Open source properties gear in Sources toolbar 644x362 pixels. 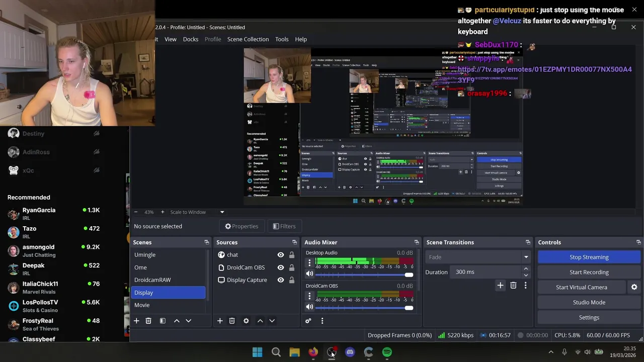tap(246, 321)
